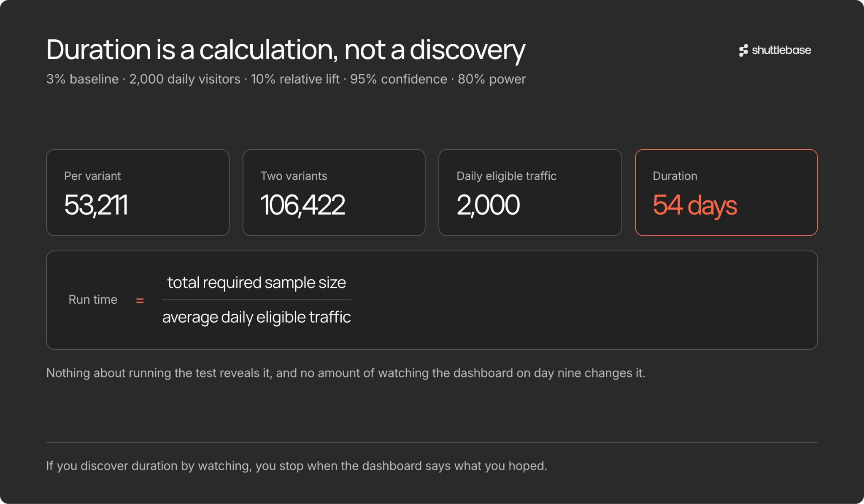Click the 80% power parameter text
Image resolution: width=864 pixels, height=504 pixels.
(491, 79)
